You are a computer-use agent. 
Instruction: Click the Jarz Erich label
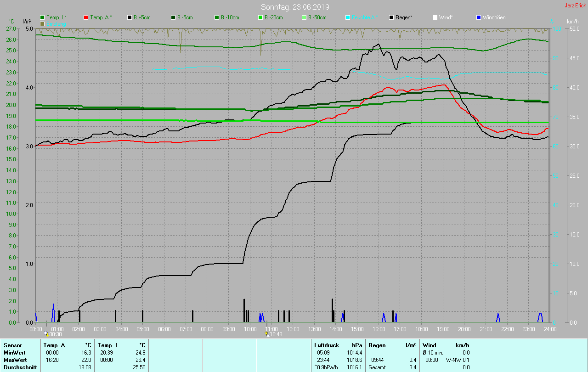click(x=575, y=6)
